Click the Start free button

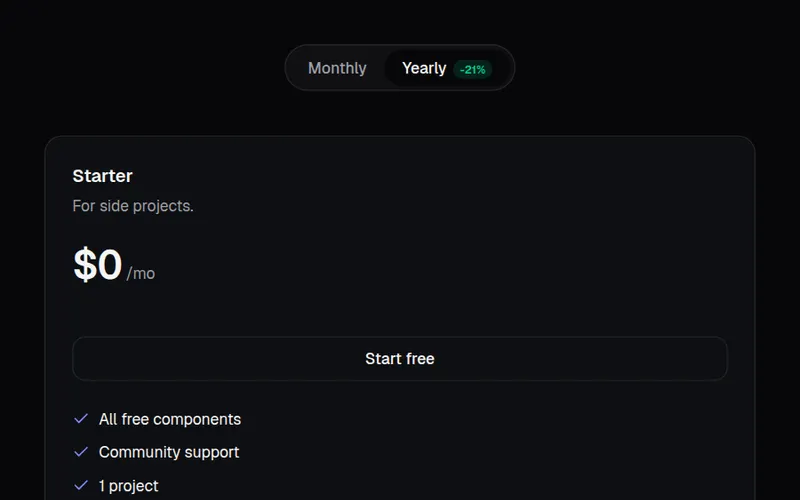click(x=399, y=359)
